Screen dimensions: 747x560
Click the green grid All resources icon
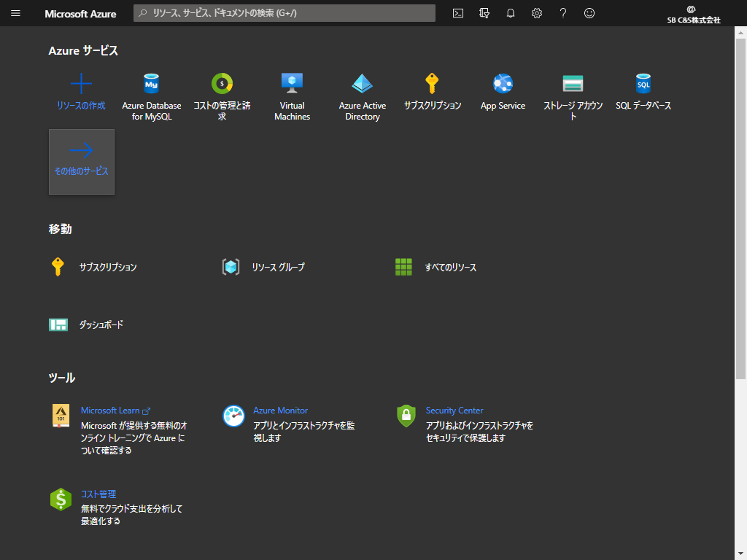[403, 267]
